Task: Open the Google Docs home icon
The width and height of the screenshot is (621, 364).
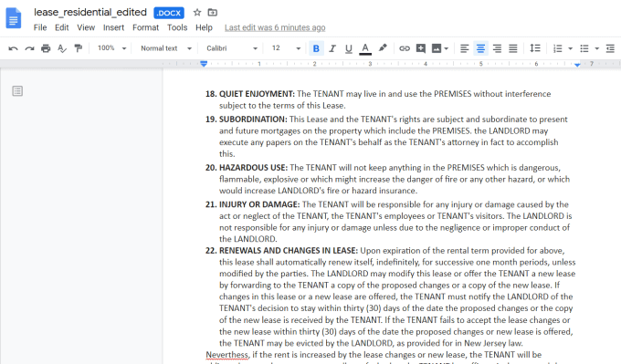Action: pyautogui.click(x=14, y=18)
